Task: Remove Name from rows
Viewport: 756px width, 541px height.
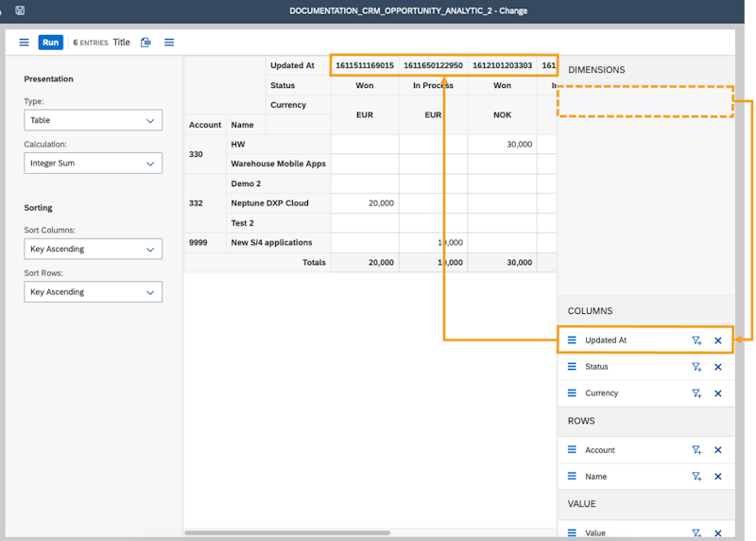Action: (718, 477)
